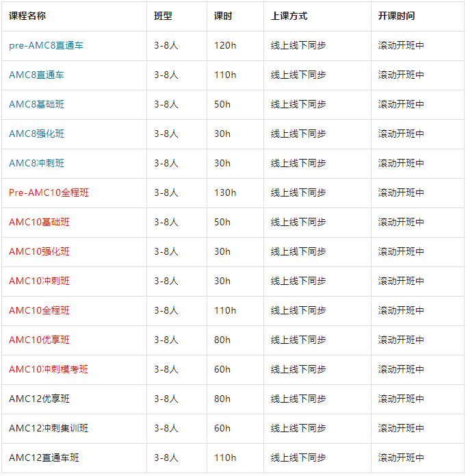
Task: Click 线上线下同步 in the pre-AMC8直通车 row
Action: (298, 45)
